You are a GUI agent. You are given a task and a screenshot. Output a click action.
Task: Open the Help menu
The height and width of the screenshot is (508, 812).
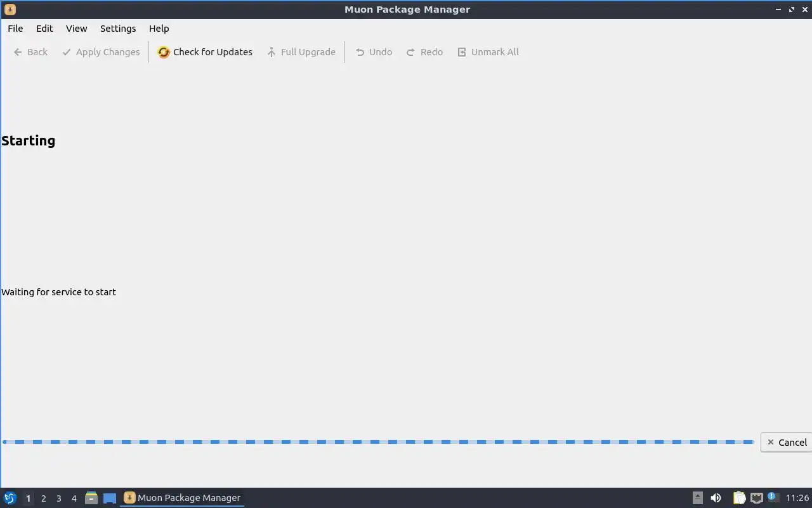(x=159, y=29)
